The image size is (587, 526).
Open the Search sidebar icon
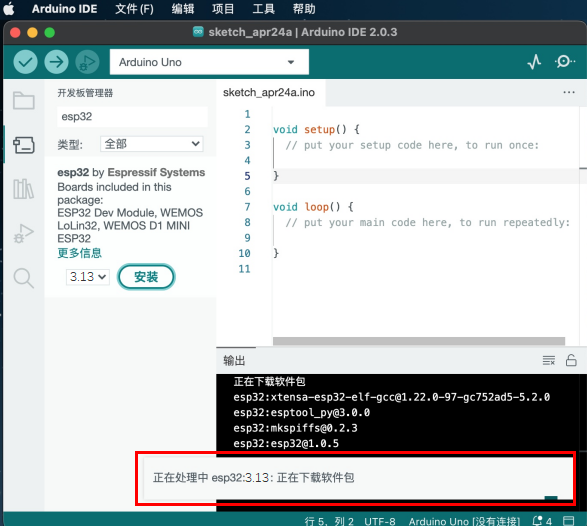[x=24, y=278]
